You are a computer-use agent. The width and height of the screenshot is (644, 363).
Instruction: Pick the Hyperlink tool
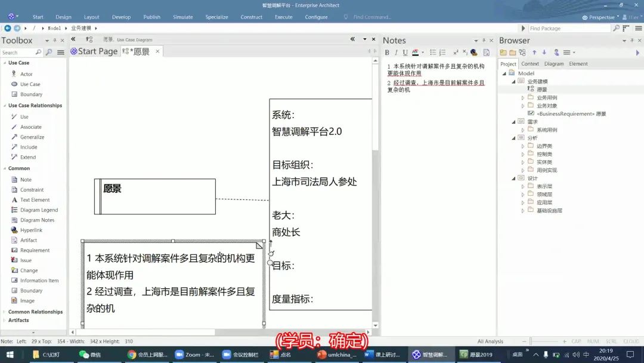point(31,230)
